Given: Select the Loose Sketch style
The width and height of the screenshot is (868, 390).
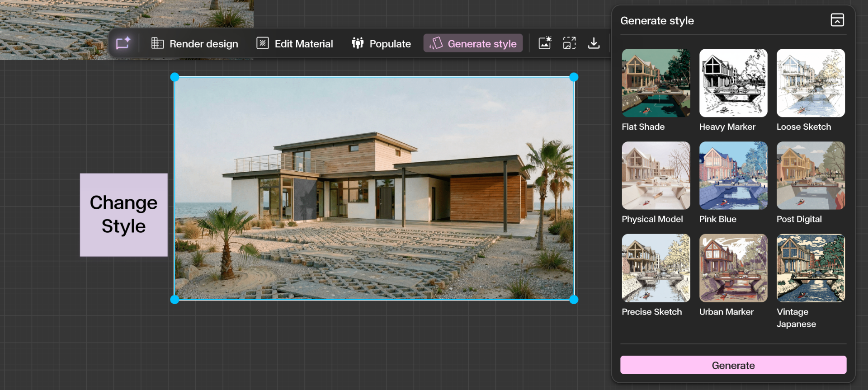Looking at the screenshot, I should 810,83.
